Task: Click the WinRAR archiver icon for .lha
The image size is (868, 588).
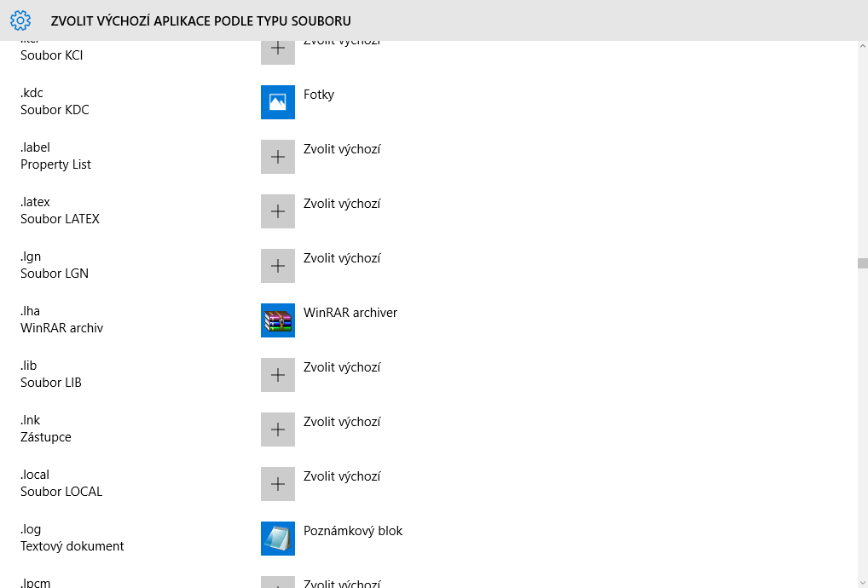Action: click(x=278, y=320)
